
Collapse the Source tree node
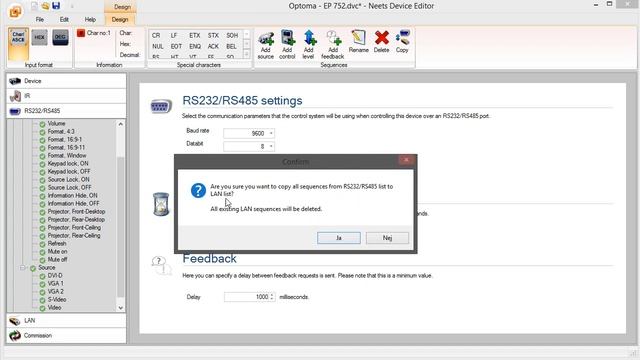pyautogui.click(x=23, y=268)
